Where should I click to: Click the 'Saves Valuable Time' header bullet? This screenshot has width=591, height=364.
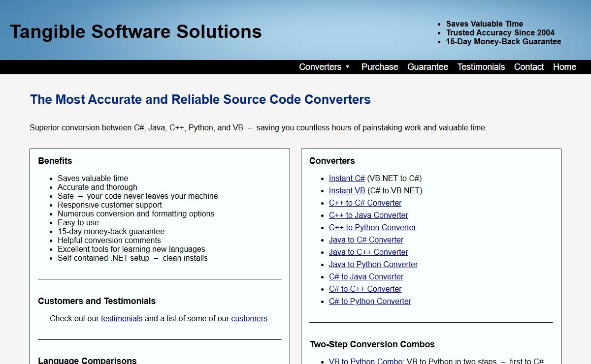[x=485, y=24]
